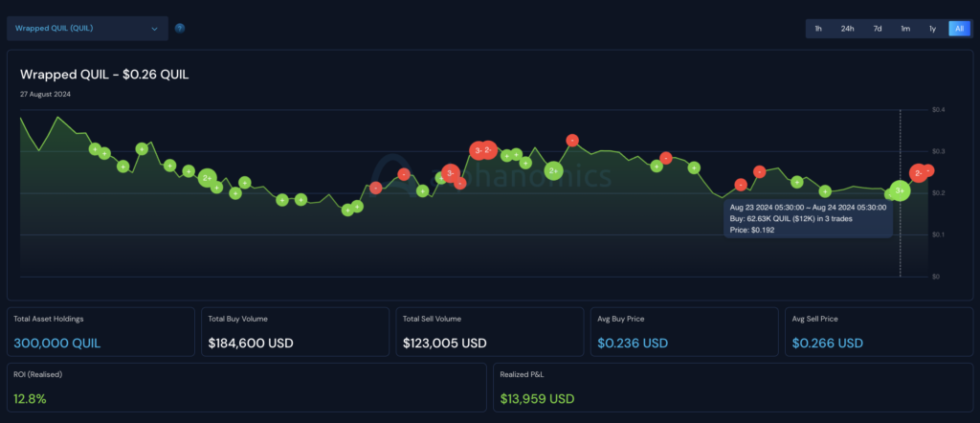Choose the 7d time range
Viewport: 980px width, 423px height.
tap(877, 29)
